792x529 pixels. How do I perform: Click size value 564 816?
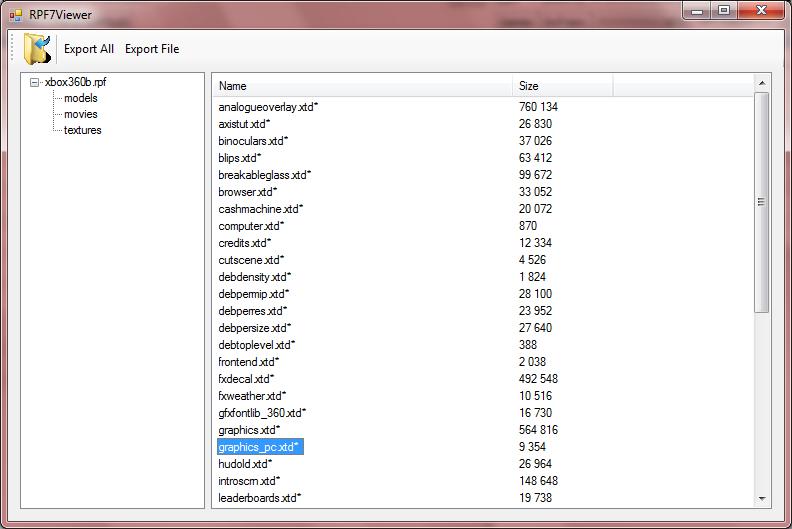538,430
